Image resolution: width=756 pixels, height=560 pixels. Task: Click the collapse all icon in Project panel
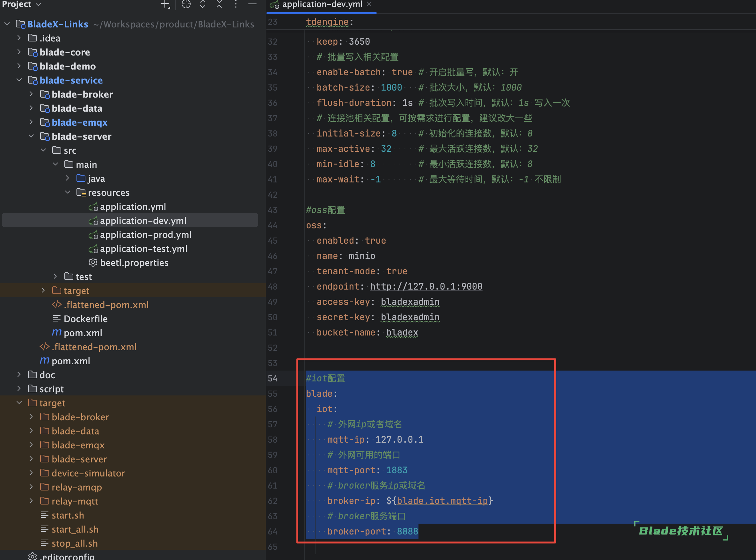(219, 4)
